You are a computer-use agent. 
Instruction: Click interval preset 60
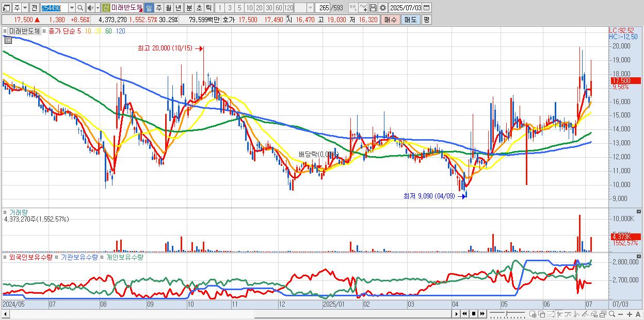click(x=279, y=8)
